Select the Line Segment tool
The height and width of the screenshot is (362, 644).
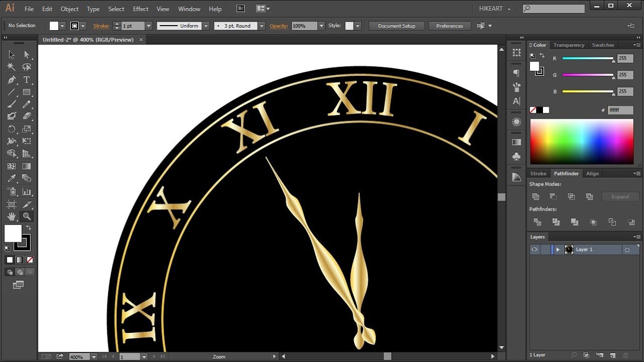click(12, 92)
